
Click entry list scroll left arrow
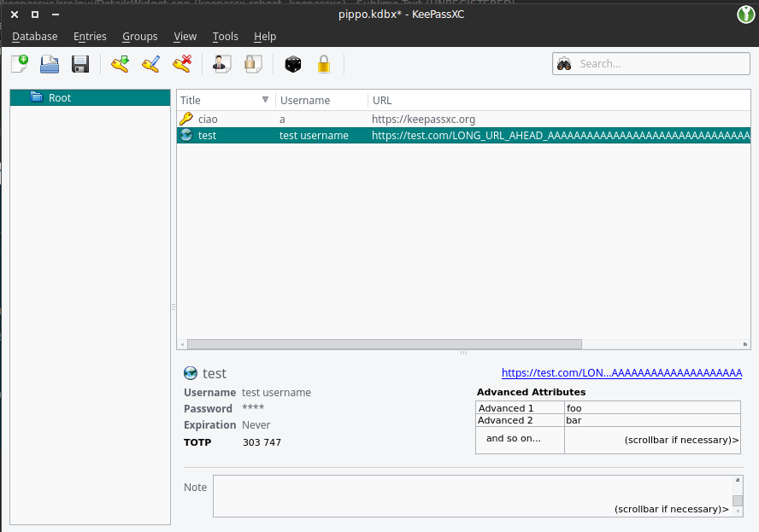click(183, 344)
